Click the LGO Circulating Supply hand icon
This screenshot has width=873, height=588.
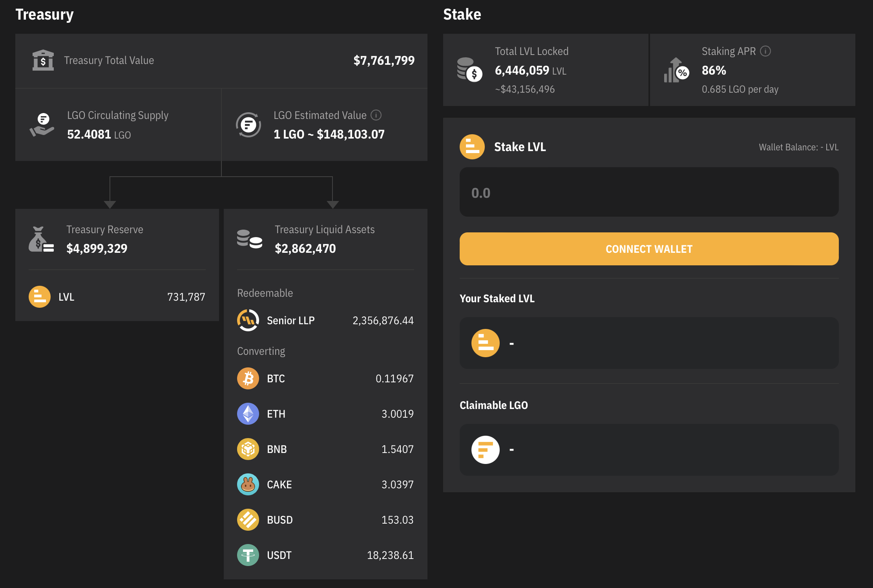pos(42,125)
